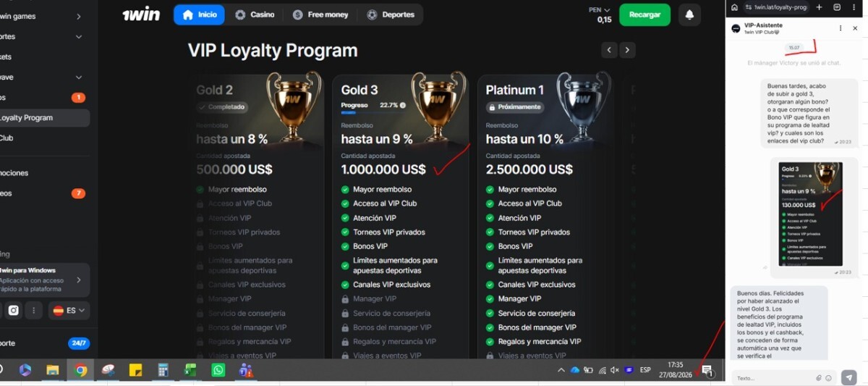Viewport: 868px width, 386px height.
Task: Switch to the Casino tab
Action: pyautogui.click(x=255, y=14)
